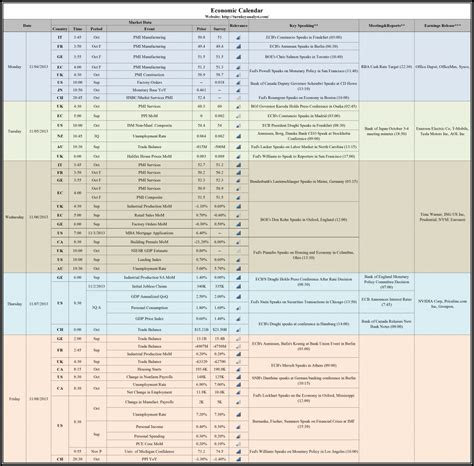Select the Wednesday day cell
This screenshot has height=466, width=474.
pos(15,217)
